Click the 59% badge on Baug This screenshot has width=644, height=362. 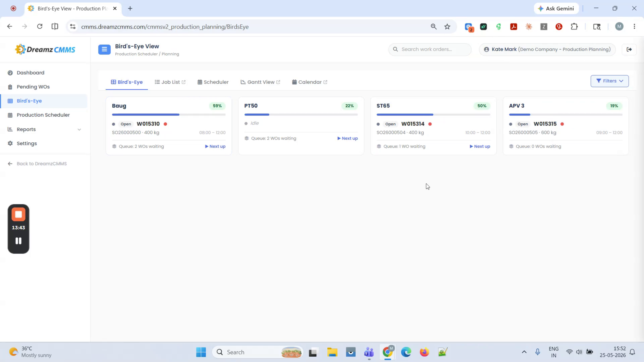coord(217,106)
